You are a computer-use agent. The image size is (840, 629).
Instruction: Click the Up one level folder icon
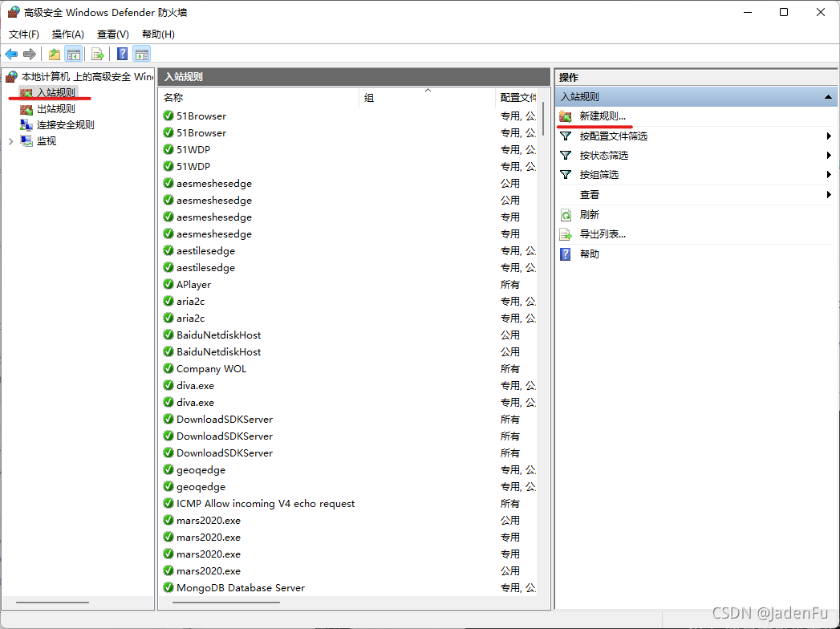(54, 54)
